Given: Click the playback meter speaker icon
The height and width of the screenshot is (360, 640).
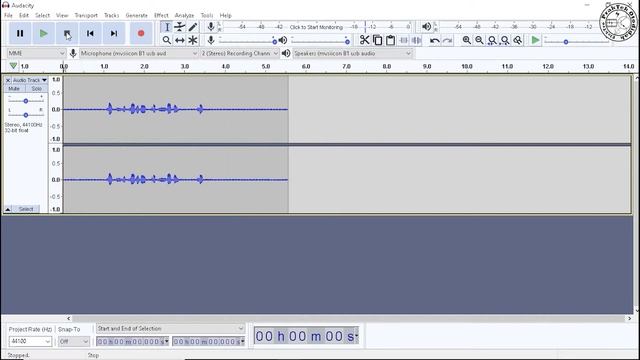Looking at the screenshot, I should pyautogui.click(x=427, y=27).
